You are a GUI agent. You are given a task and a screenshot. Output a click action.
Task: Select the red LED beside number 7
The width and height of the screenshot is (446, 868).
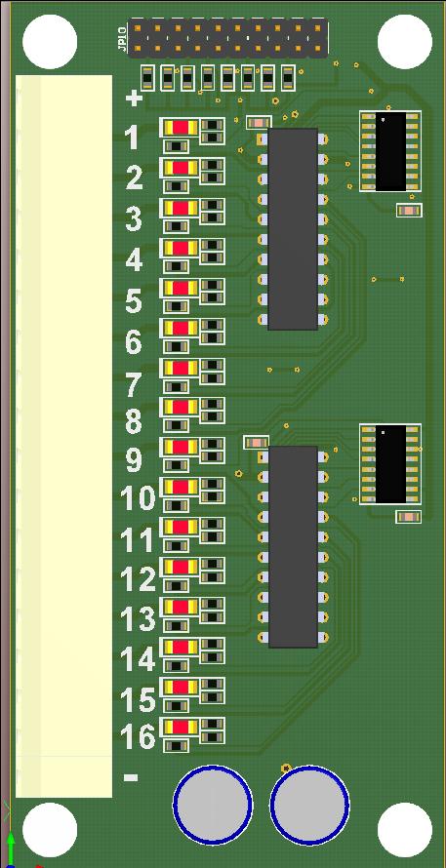click(182, 368)
